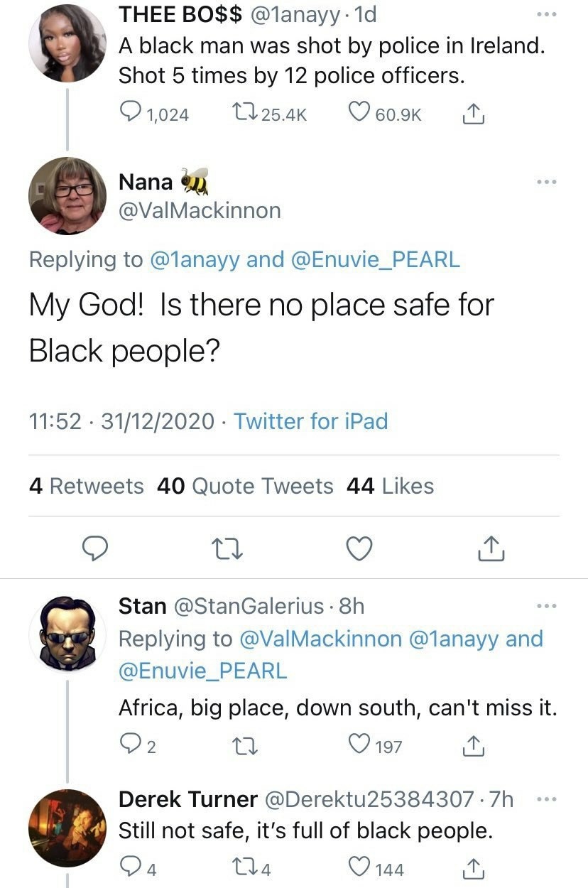Image resolution: width=588 pixels, height=888 pixels.
Task: View the 40 Quote Tweets list
Action: 244,486
